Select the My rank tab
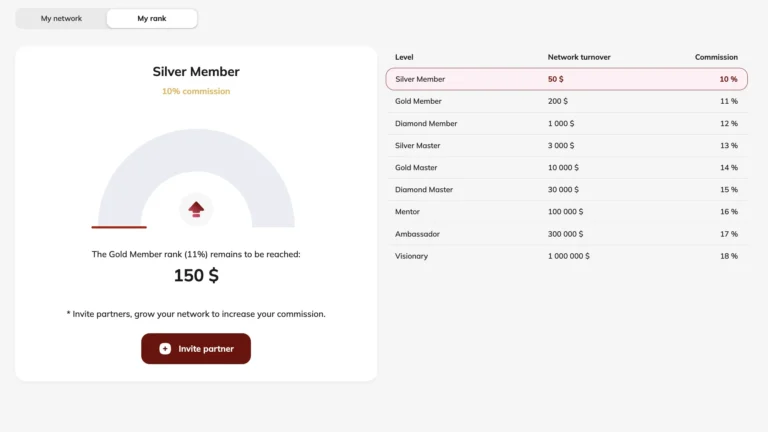 coord(152,19)
